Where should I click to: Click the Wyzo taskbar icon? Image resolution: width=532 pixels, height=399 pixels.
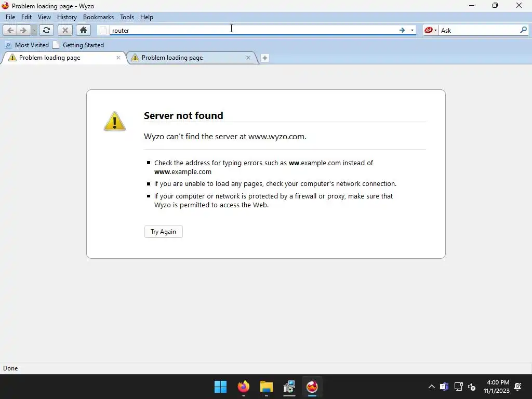coord(312,387)
